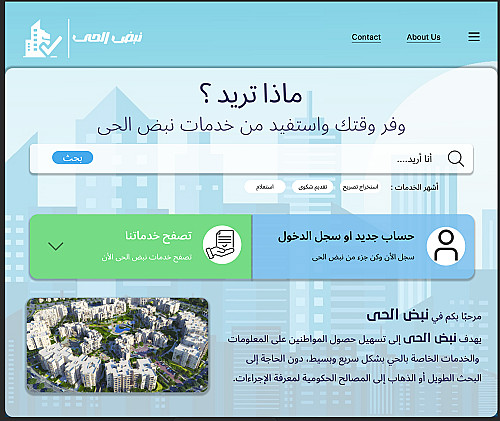Image resolution: width=500 pixels, height=421 pixels.
Task: Open the hamburger menu icon
Action: tap(474, 37)
